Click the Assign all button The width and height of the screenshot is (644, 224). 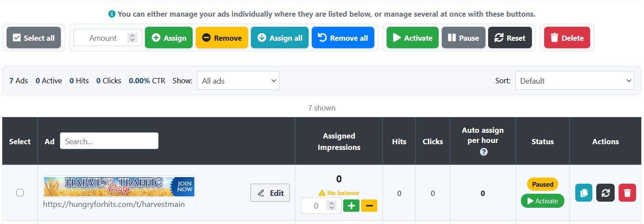(x=280, y=38)
